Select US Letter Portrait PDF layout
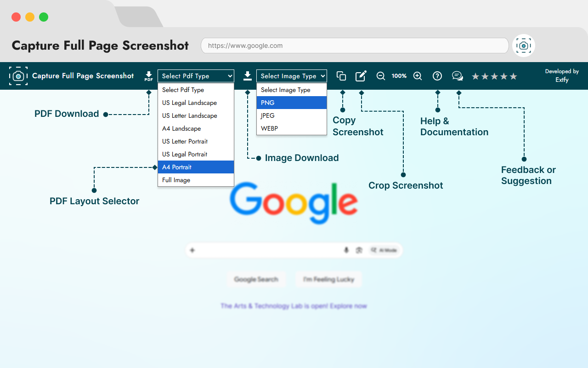 click(x=196, y=141)
